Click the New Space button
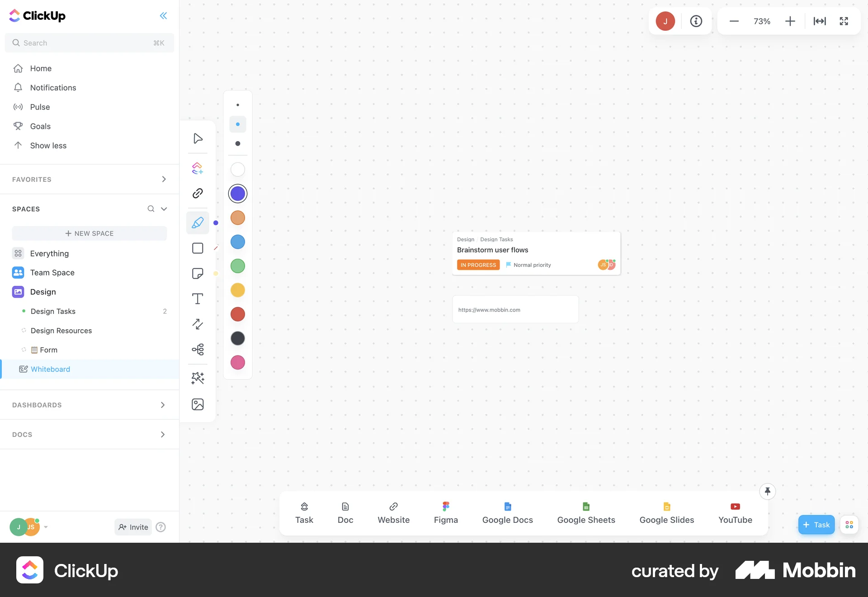Viewport: 868px width, 597px height. point(90,233)
